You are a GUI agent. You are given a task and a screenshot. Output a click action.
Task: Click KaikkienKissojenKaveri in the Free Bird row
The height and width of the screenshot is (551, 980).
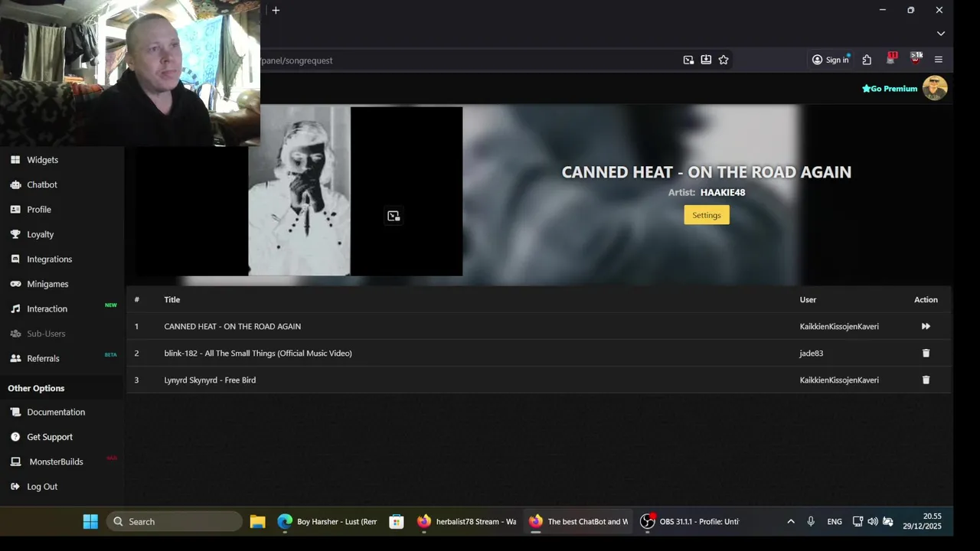pyautogui.click(x=839, y=380)
